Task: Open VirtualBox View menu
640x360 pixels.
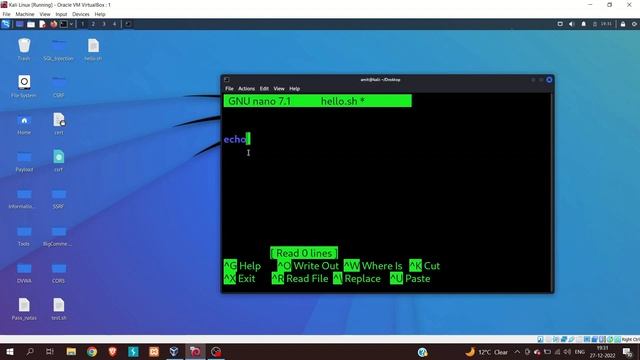Action: coord(45,14)
